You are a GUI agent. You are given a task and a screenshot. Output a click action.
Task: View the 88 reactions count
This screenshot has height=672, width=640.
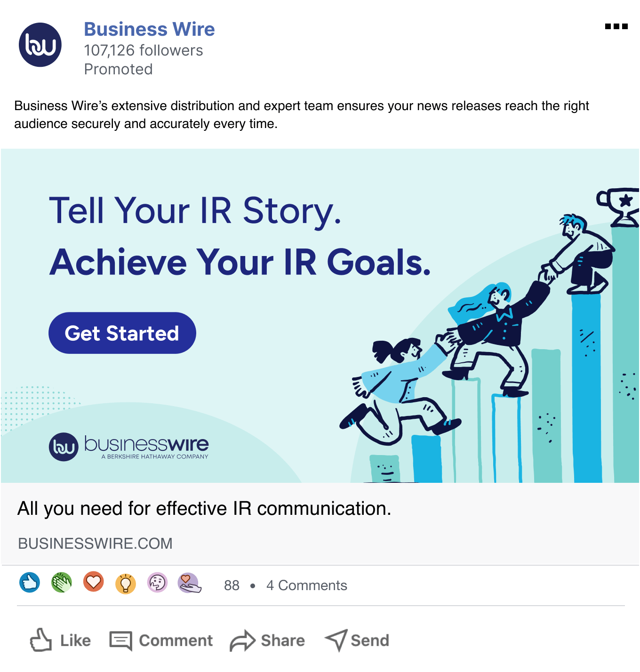232,585
